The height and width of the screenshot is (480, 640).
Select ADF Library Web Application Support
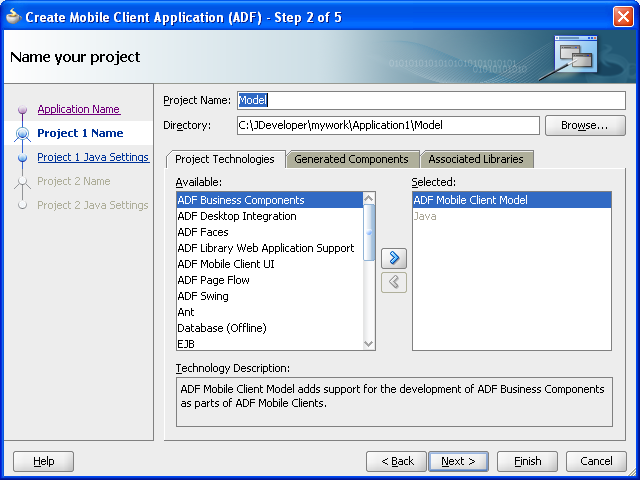tap(270, 248)
